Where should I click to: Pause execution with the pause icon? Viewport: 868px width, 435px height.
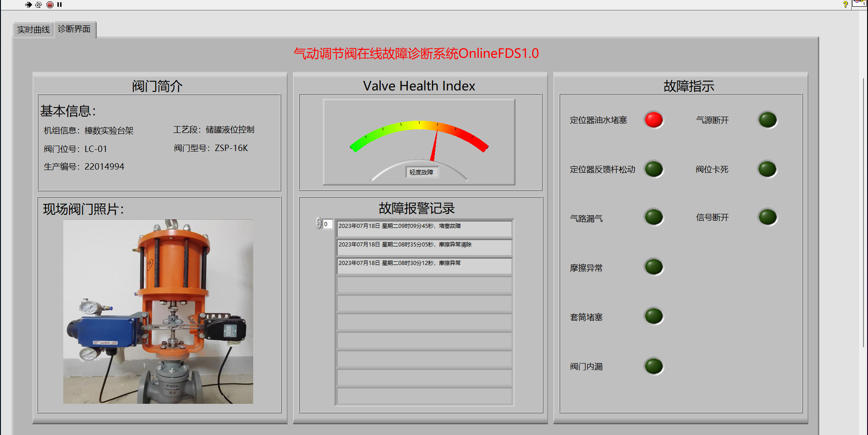point(59,5)
